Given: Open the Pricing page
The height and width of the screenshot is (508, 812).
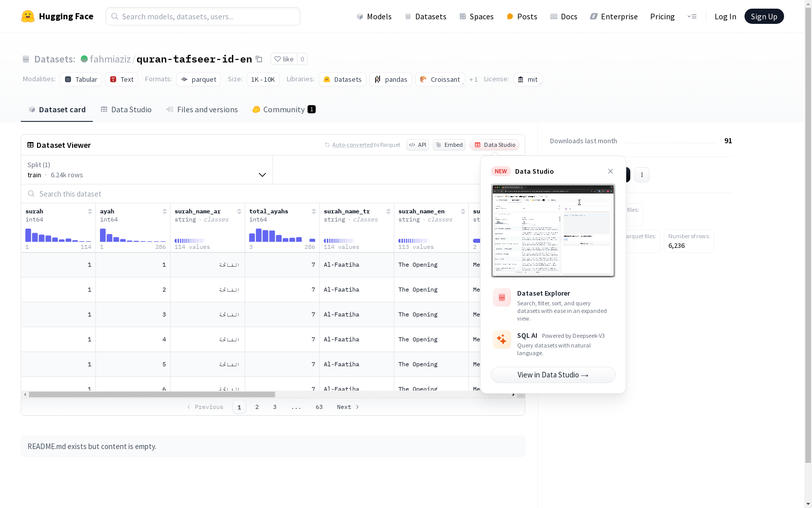Looking at the screenshot, I should pyautogui.click(x=662, y=16).
